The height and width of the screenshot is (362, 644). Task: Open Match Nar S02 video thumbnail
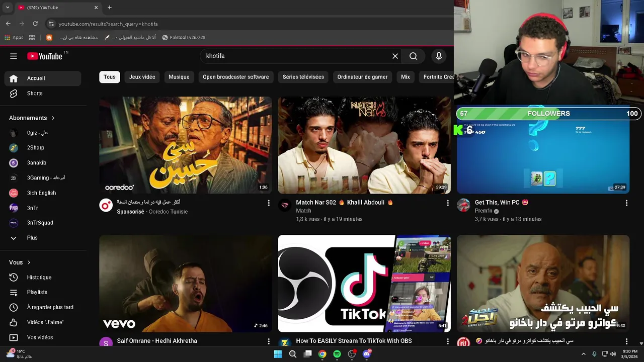[x=364, y=145]
